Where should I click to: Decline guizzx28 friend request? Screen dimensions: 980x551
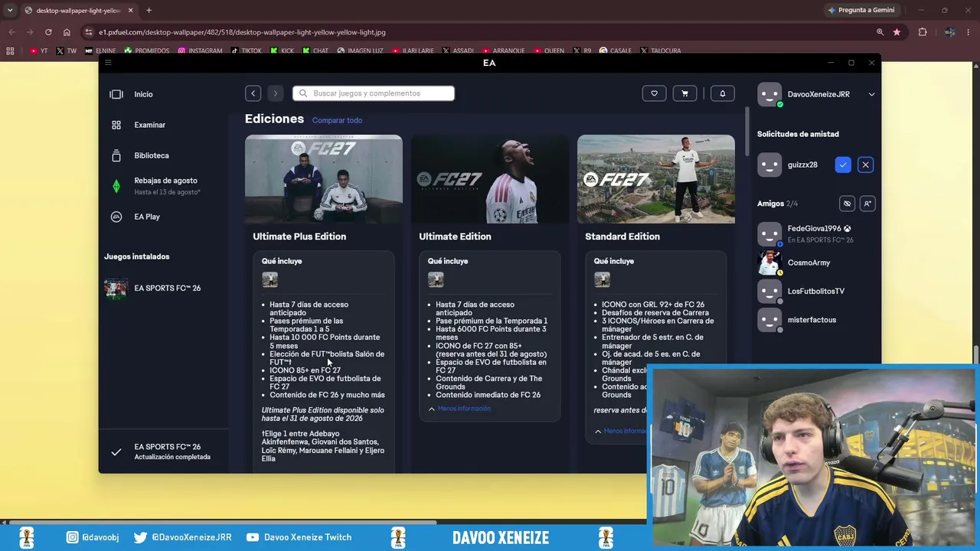click(x=865, y=165)
